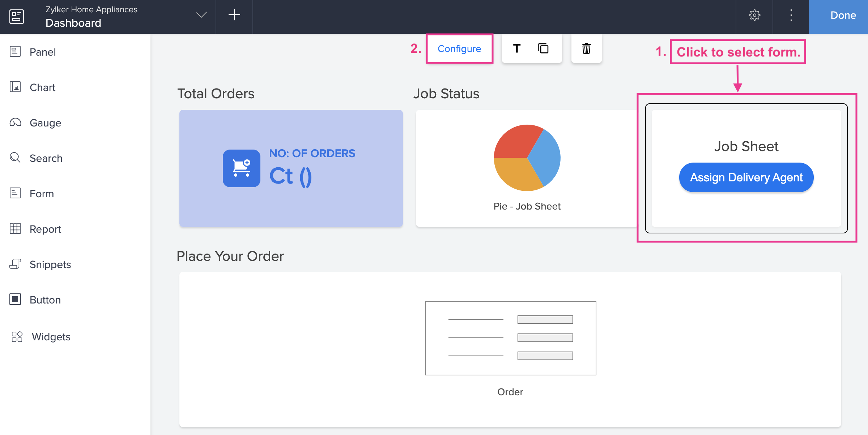Choose Gauge element from sidebar
Image resolution: width=868 pixels, height=435 pixels.
tap(45, 123)
